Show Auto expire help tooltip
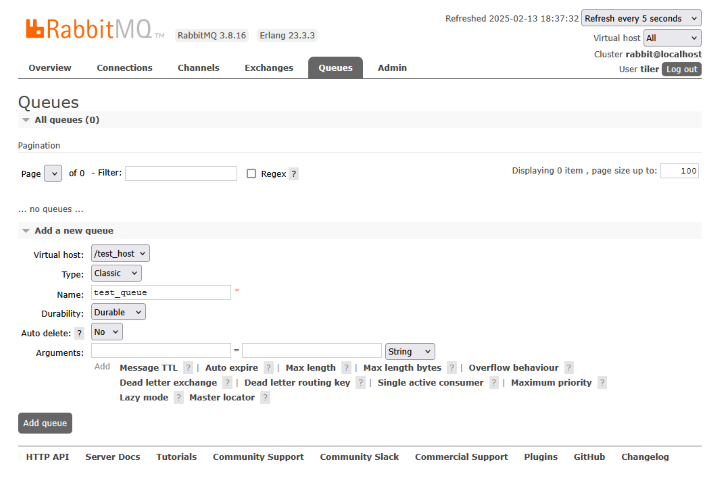720x477 pixels. coord(269,368)
